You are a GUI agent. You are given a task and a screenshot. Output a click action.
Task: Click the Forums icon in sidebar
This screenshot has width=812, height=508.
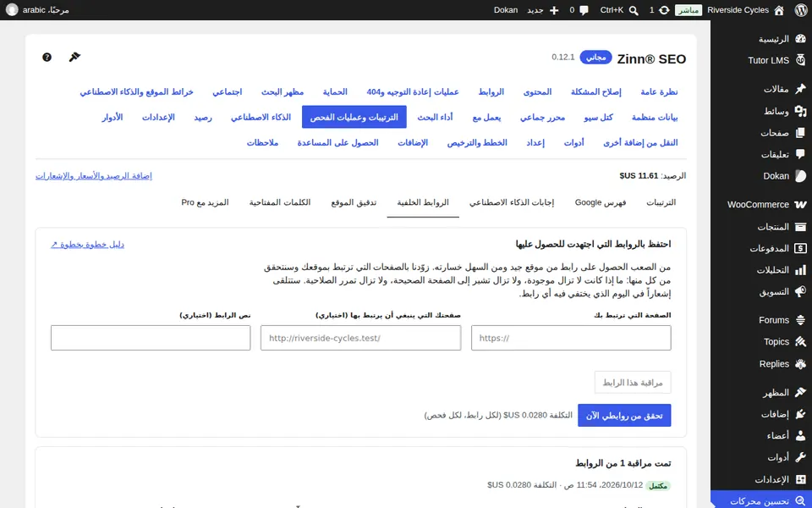(x=801, y=320)
